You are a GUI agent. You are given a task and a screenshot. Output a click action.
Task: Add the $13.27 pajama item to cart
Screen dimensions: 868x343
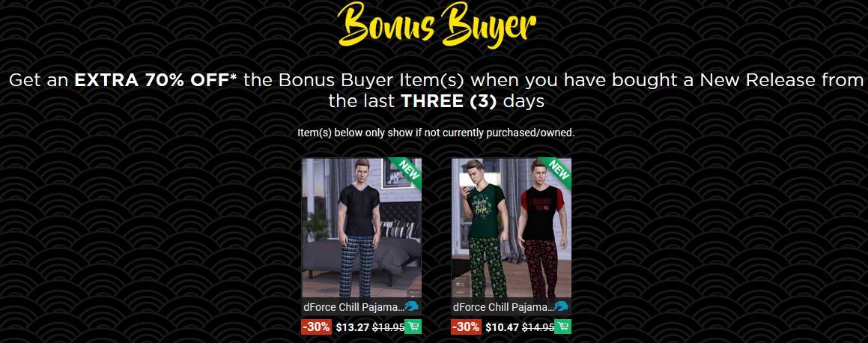(x=413, y=327)
